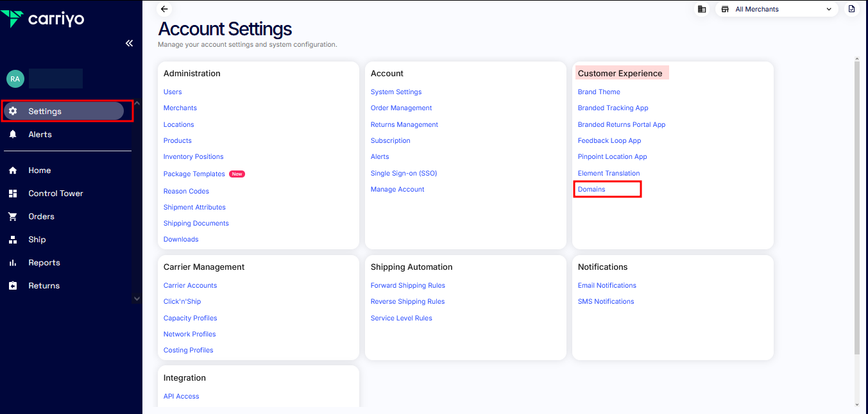Viewport: 868px width, 414px height.
Task: Click the sidebar scroll down arrow
Action: click(x=137, y=299)
